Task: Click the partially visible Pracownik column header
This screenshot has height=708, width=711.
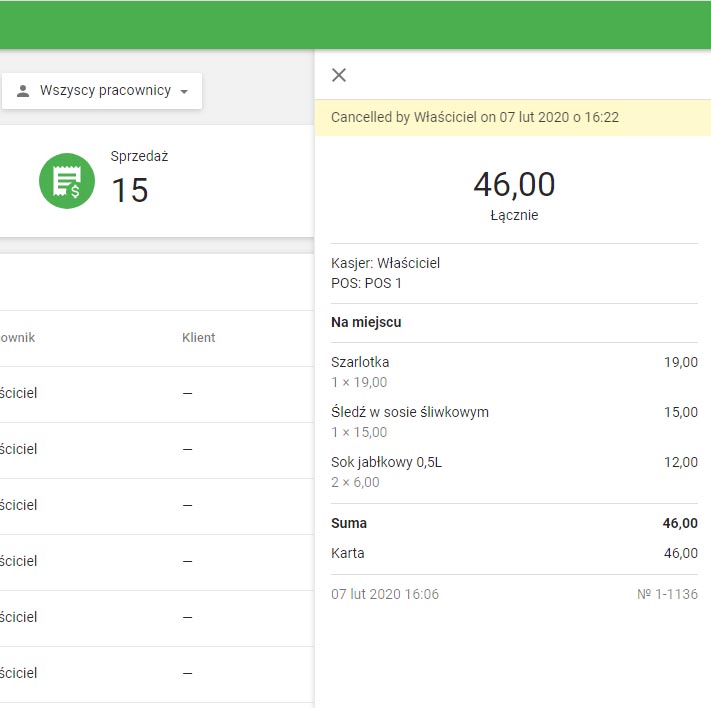Action: tap(17, 338)
